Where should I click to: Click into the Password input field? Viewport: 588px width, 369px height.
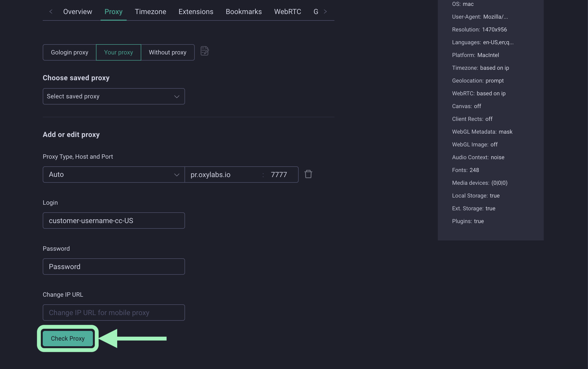[114, 267]
